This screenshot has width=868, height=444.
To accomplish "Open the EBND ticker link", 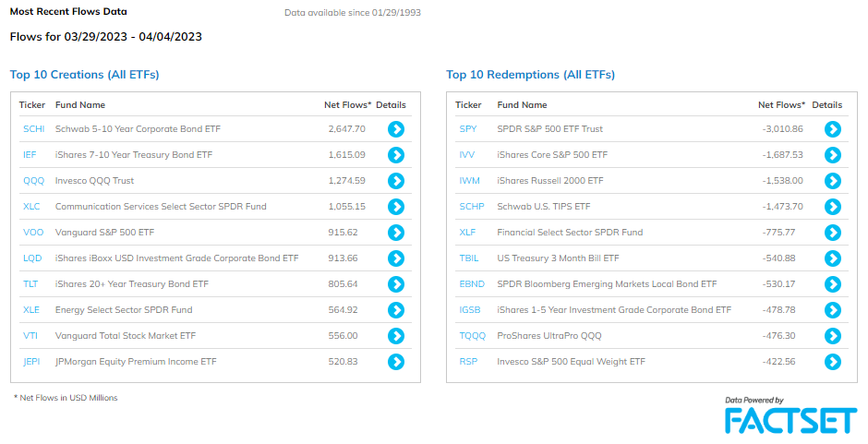I will point(472,284).
